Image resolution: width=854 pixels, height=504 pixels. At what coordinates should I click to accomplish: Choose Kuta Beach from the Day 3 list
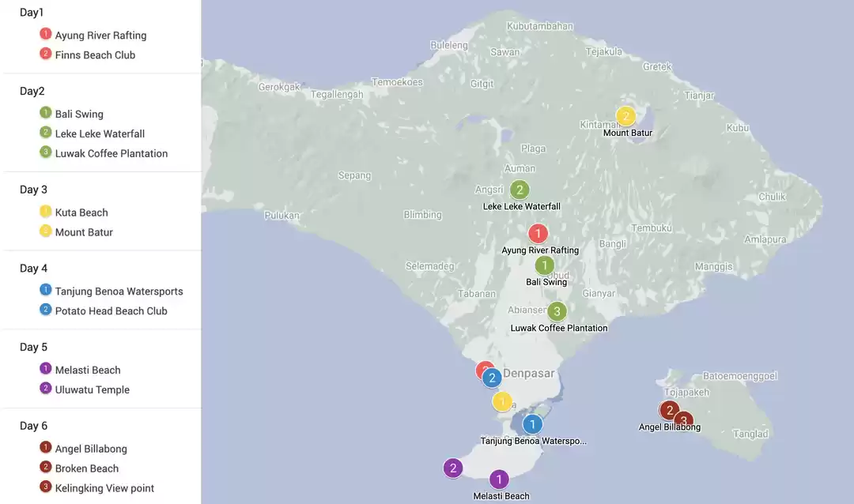[x=81, y=213]
